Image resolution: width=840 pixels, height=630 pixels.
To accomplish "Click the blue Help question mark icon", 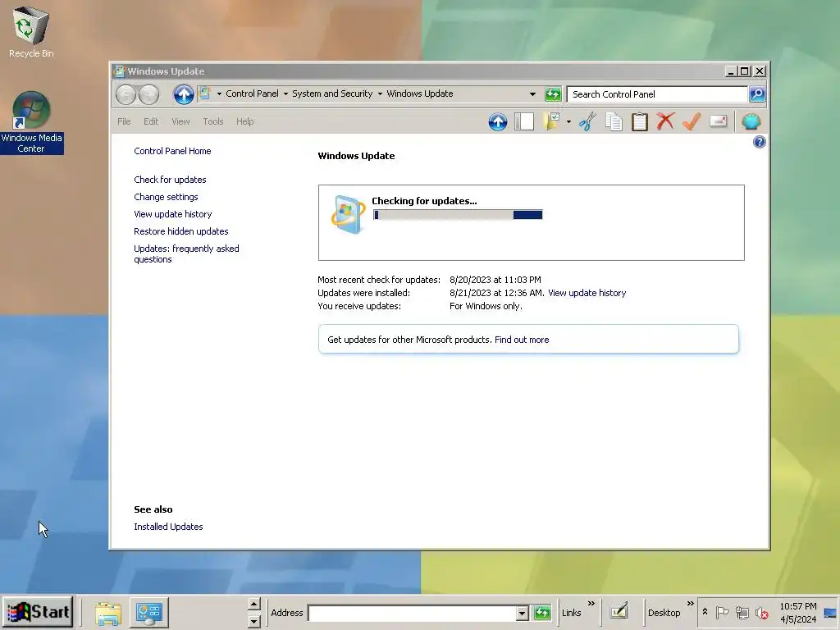I will (x=759, y=142).
